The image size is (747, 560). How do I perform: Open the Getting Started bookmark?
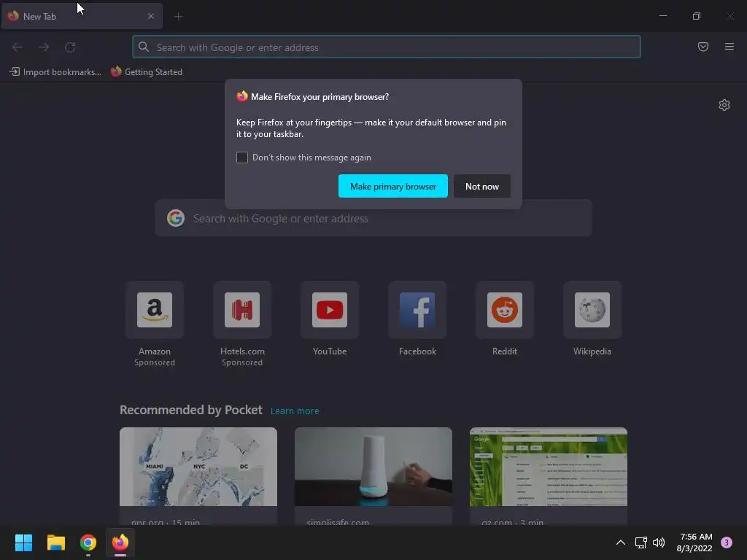147,72
